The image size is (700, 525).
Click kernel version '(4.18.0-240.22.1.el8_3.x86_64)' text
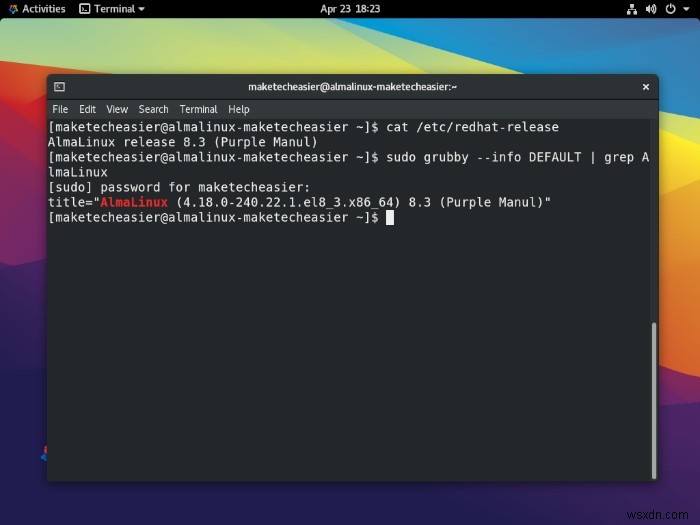click(x=288, y=202)
